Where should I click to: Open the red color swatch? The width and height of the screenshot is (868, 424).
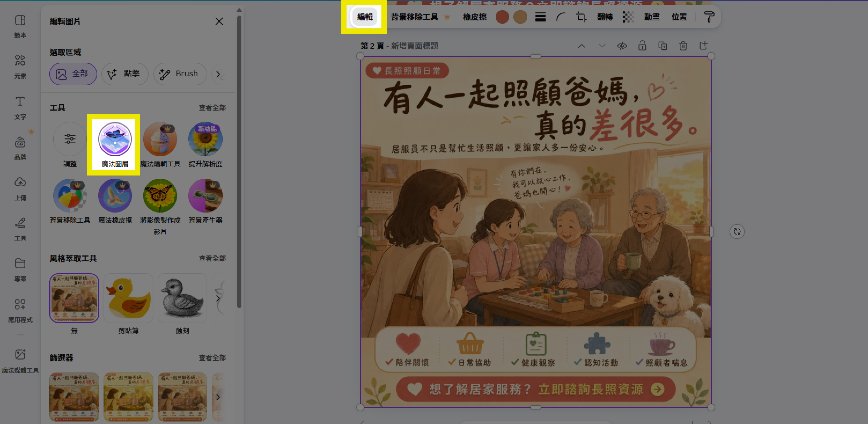[x=502, y=17]
